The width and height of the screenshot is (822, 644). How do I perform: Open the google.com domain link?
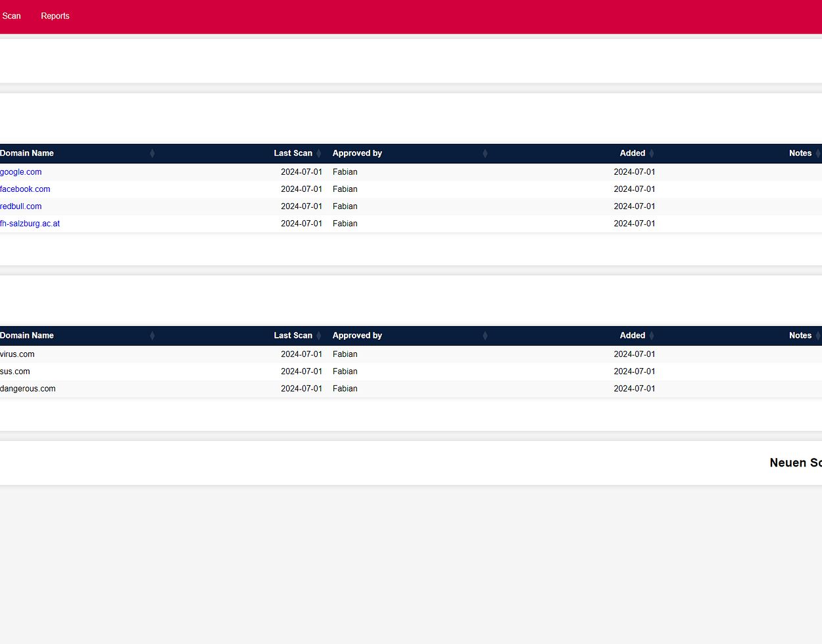click(x=21, y=172)
